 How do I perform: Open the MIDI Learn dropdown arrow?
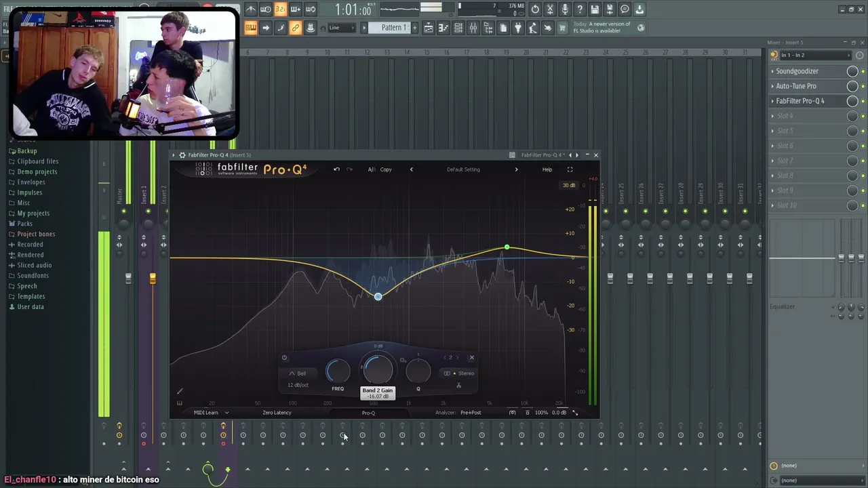(x=226, y=413)
